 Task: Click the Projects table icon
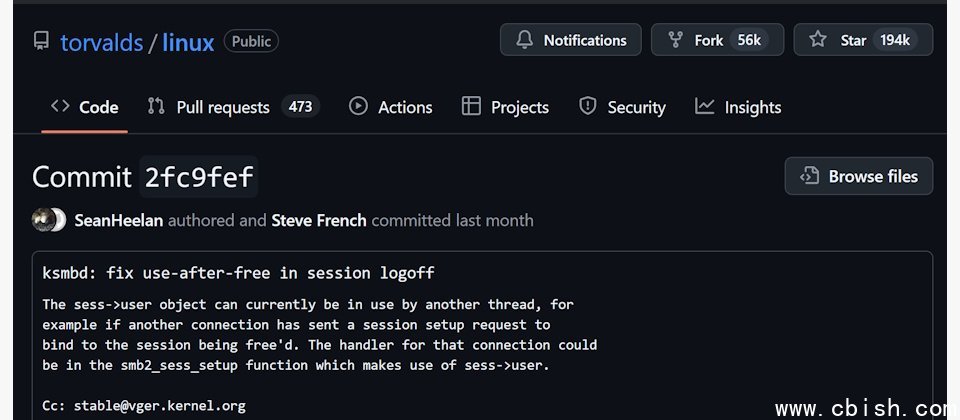click(x=471, y=107)
